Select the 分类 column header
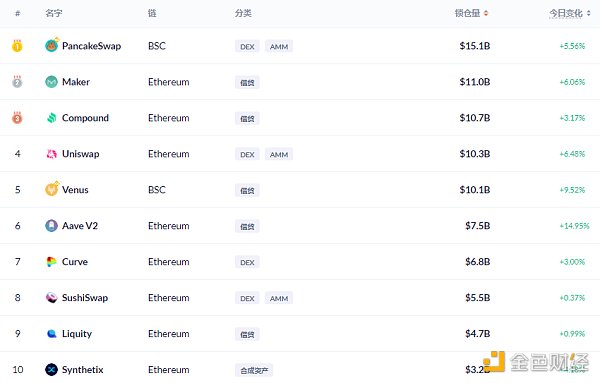The width and height of the screenshot is (600, 383). pos(243,13)
